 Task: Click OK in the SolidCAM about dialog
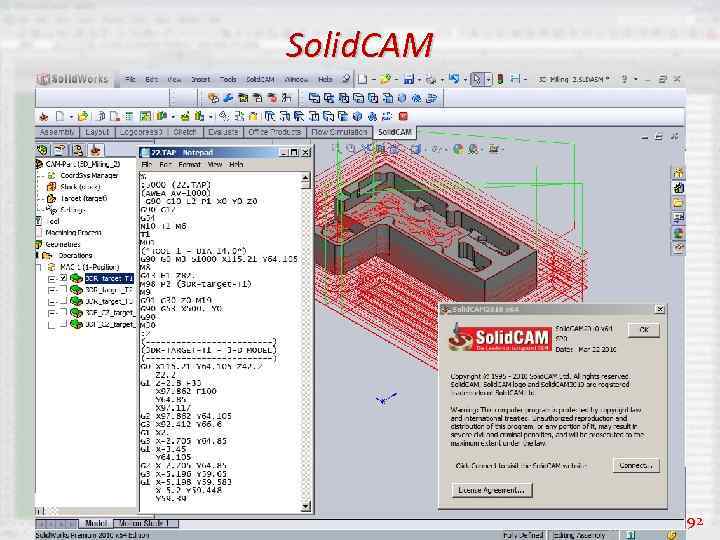point(644,330)
